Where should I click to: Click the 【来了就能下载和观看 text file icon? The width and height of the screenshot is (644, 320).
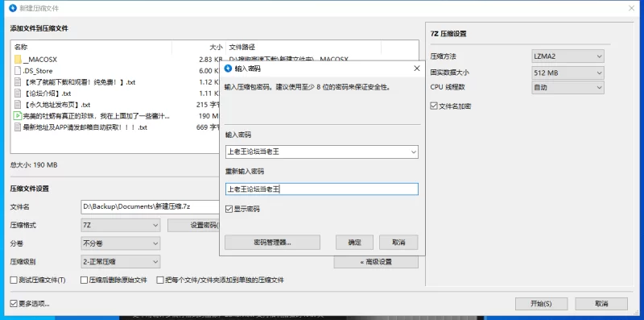point(18,82)
